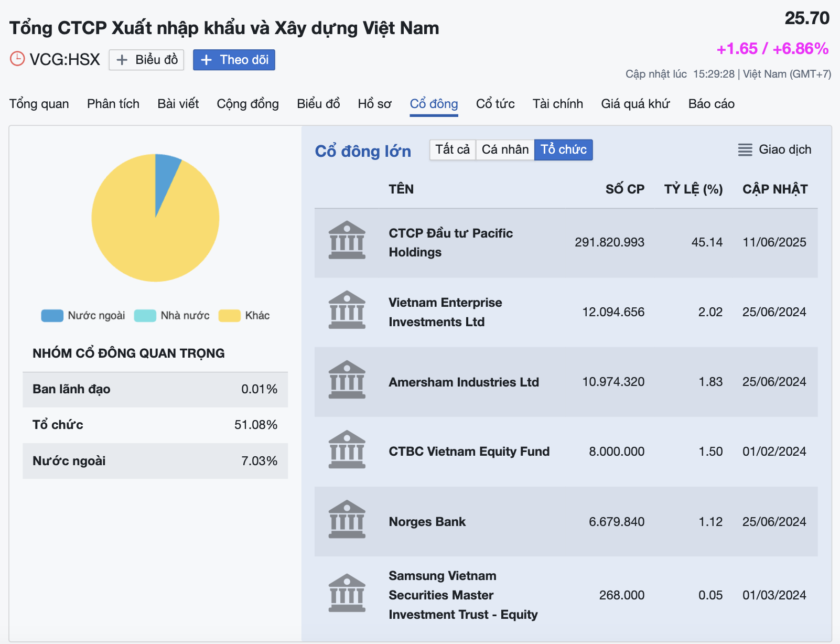Click CTBC Vietnam Equity Fund name

coord(469,452)
